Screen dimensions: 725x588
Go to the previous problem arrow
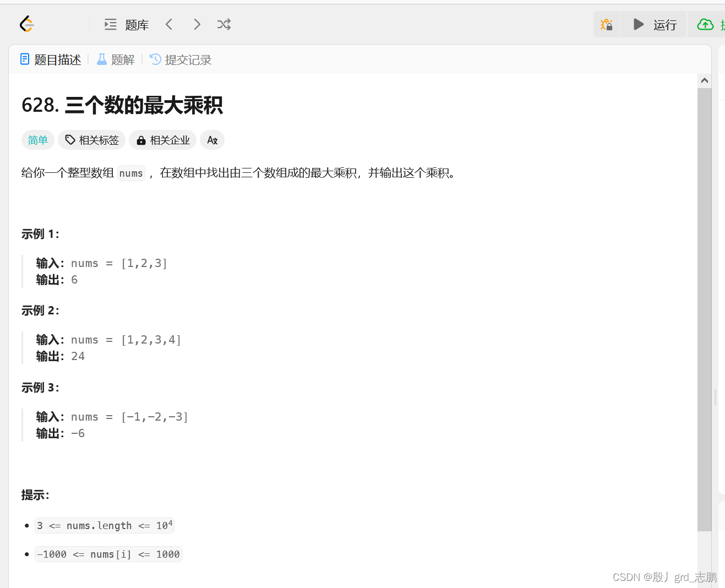coord(169,24)
